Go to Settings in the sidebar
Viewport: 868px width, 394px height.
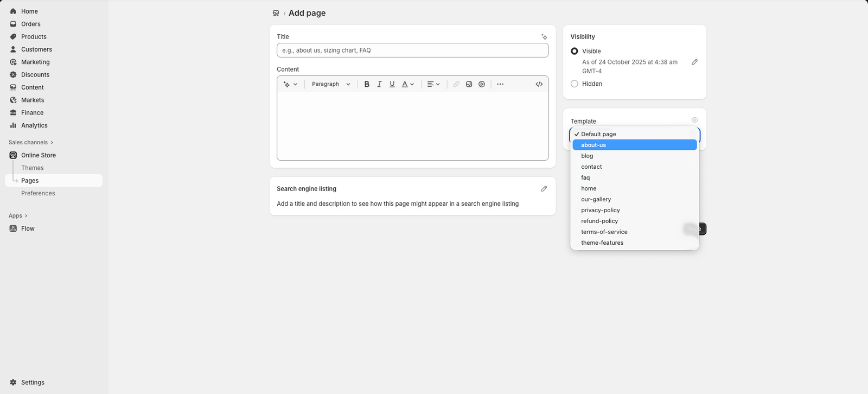click(x=33, y=382)
